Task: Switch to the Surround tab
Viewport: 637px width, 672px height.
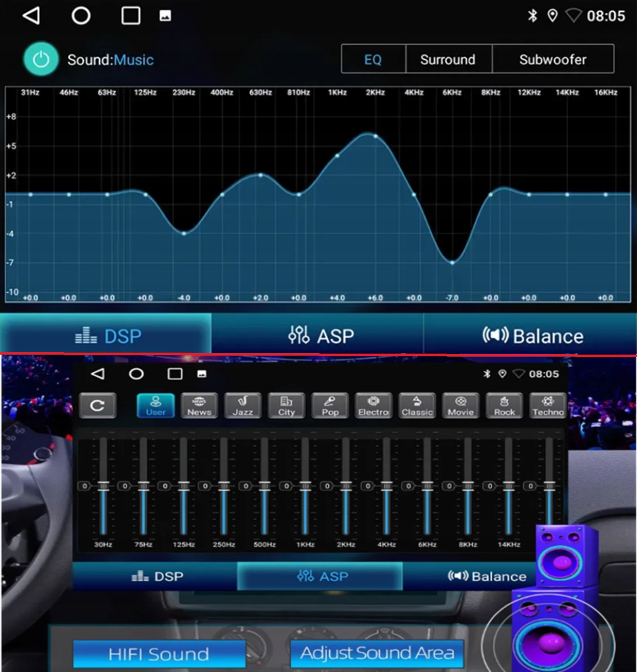Action: pyautogui.click(x=447, y=59)
